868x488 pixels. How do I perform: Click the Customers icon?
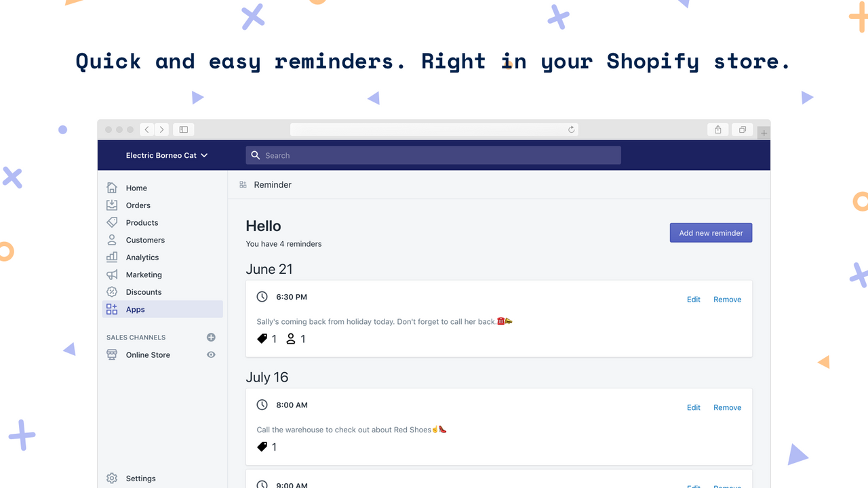point(111,239)
